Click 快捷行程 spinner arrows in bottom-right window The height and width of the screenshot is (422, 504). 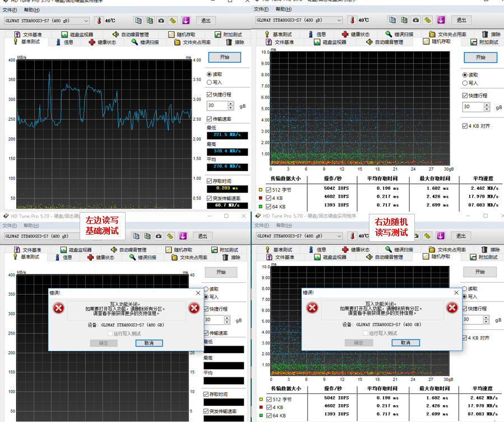(x=486, y=319)
